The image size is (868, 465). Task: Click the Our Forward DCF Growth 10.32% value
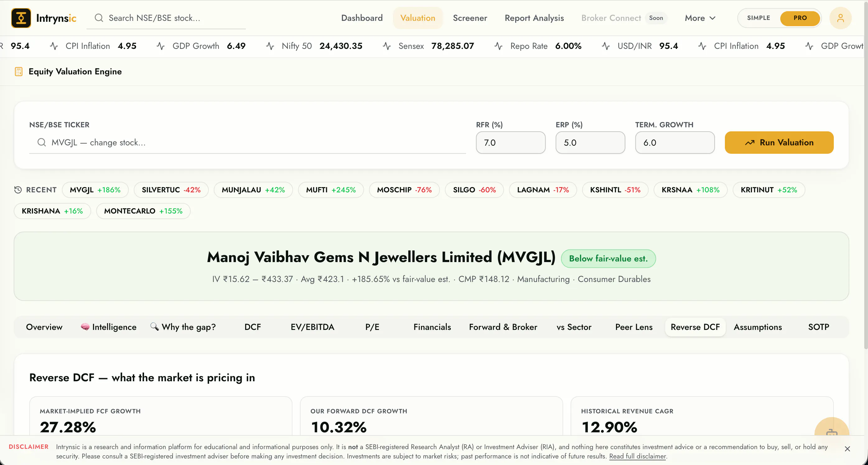click(338, 427)
